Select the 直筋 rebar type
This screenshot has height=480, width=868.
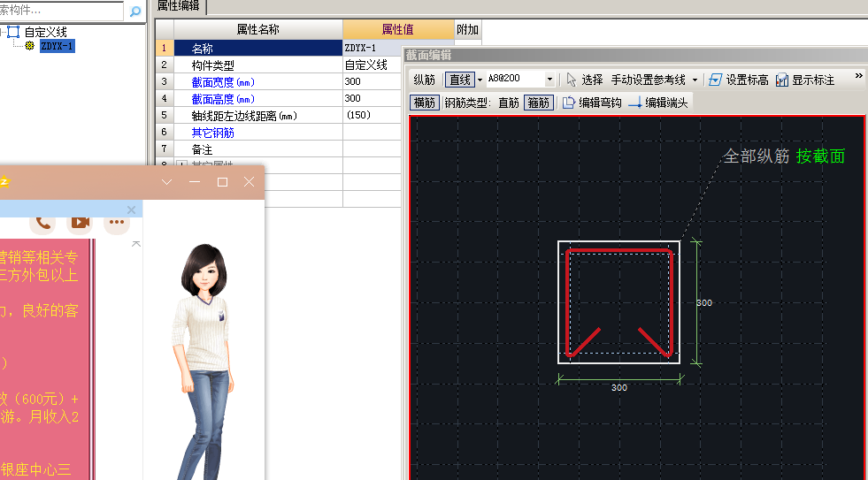pos(509,103)
